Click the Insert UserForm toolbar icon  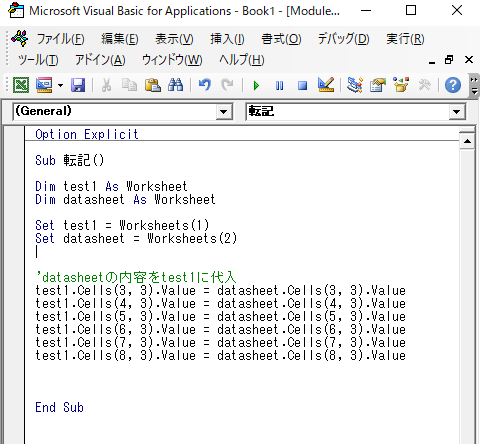point(44,85)
